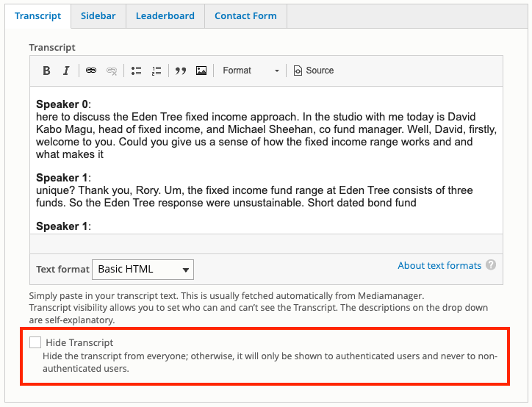The image size is (532, 407).
Task: Click the 'Speaker 0' heading in transcript
Action: pos(62,104)
